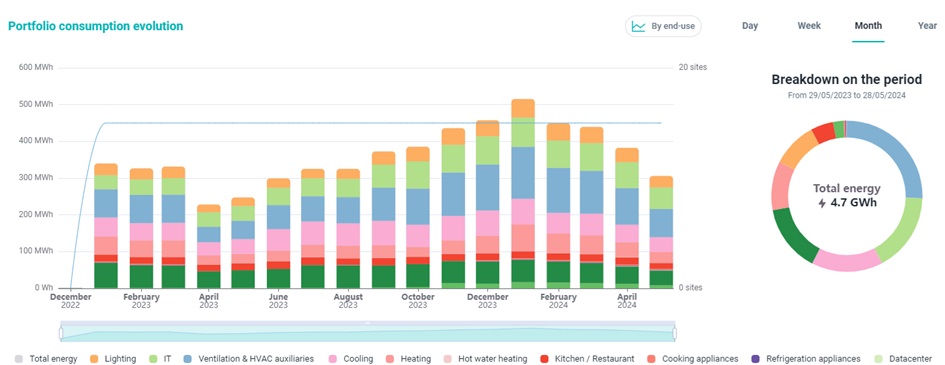Viewport: 945px width, 365px height.
Task: Click the last bar on the right of the chart
Action: coord(661,232)
